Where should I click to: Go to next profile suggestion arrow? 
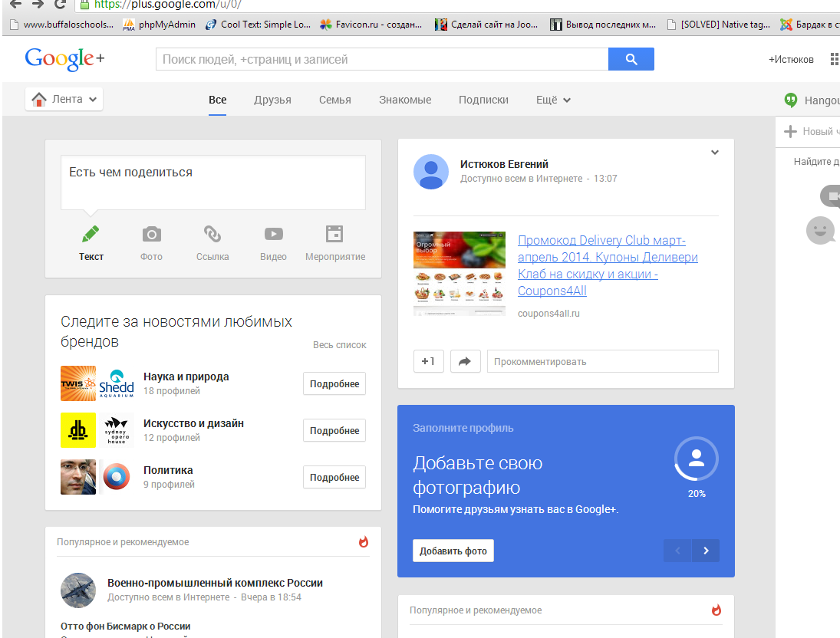coord(706,551)
